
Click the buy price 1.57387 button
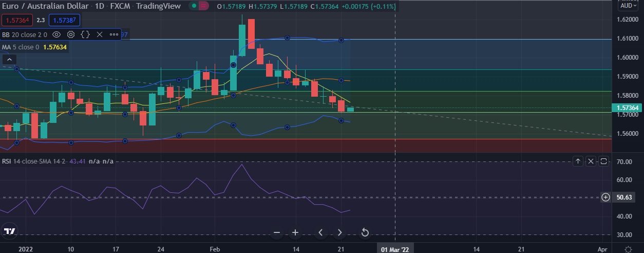[64, 20]
